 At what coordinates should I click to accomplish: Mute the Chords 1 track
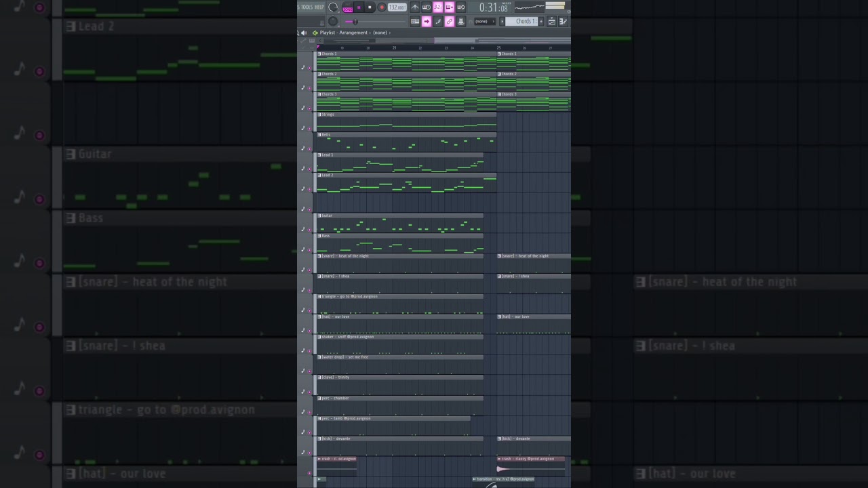coord(310,68)
